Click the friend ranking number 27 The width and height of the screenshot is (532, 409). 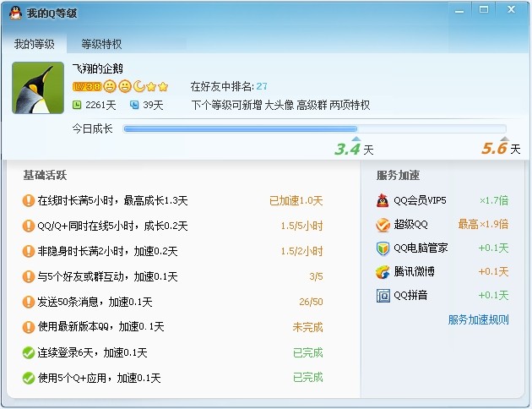[262, 86]
